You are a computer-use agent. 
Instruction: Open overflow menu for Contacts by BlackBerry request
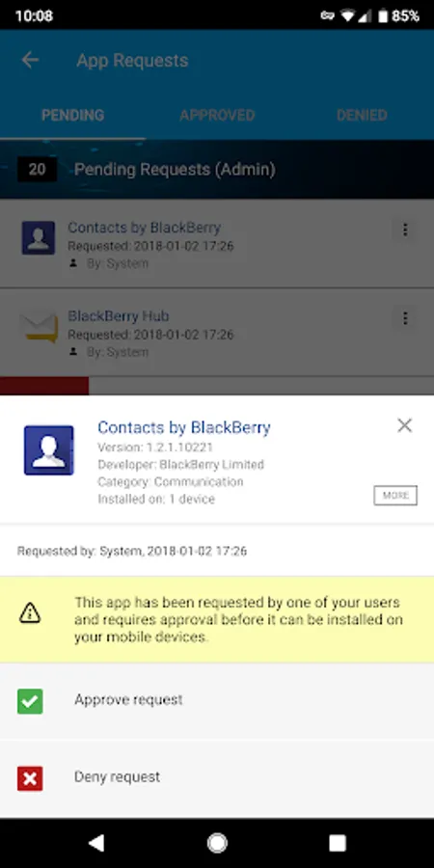(x=405, y=230)
